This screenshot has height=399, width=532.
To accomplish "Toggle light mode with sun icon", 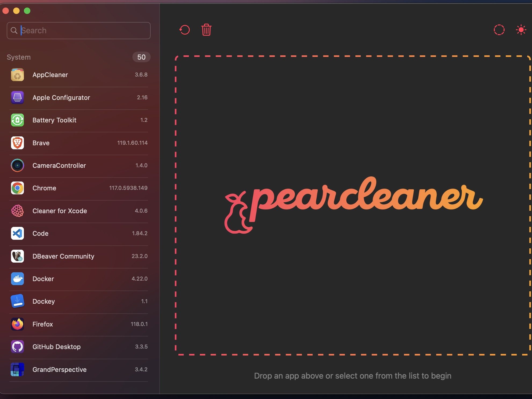I will (x=521, y=30).
